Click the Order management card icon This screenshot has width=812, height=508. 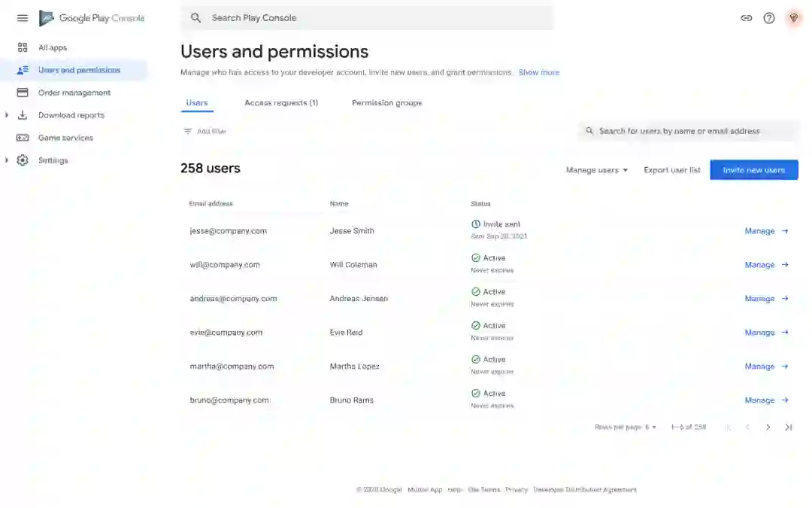coord(23,93)
